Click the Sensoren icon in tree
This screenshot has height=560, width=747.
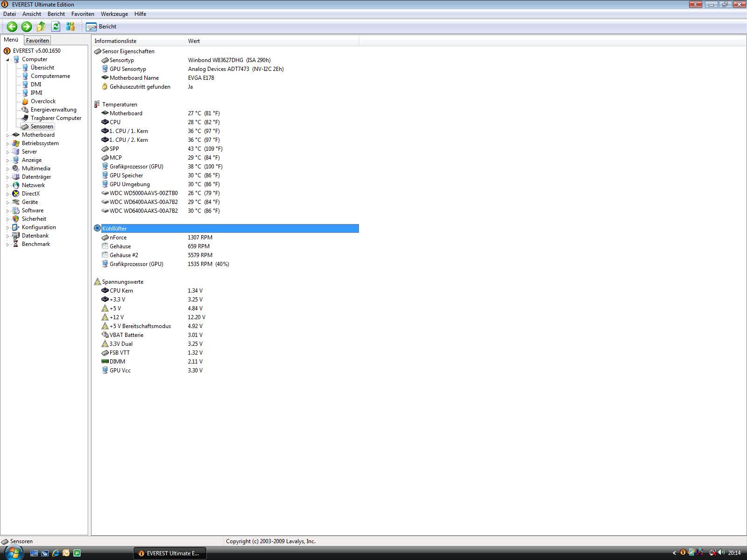pyautogui.click(x=25, y=126)
